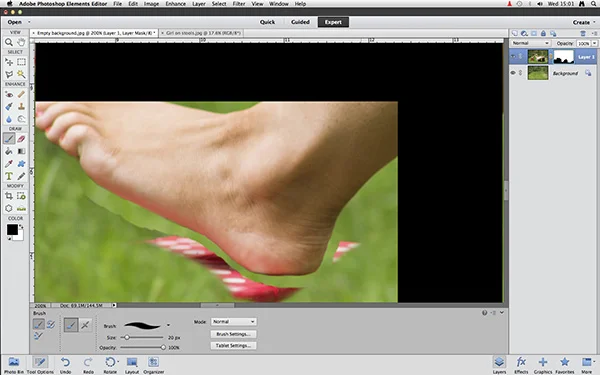600x375 pixels.
Task: Expand the Open dropdown arrow
Action: tap(29, 22)
